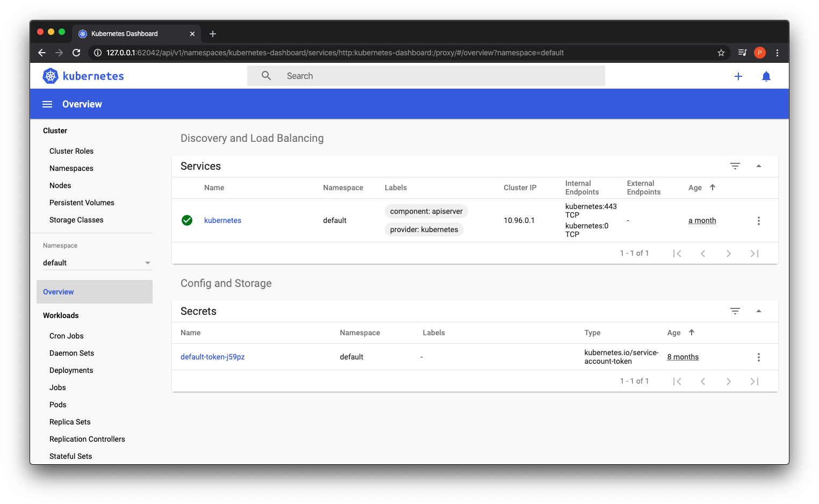This screenshot has height=504, width=819.
Task: Click Services Name column header
Action: point(214,188)
